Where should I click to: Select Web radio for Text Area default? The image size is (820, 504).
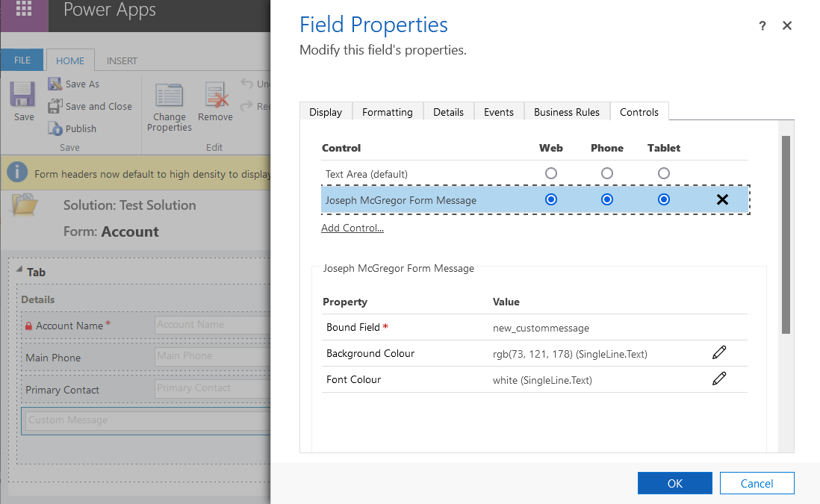pyautogui.click(x=551, y=173)
